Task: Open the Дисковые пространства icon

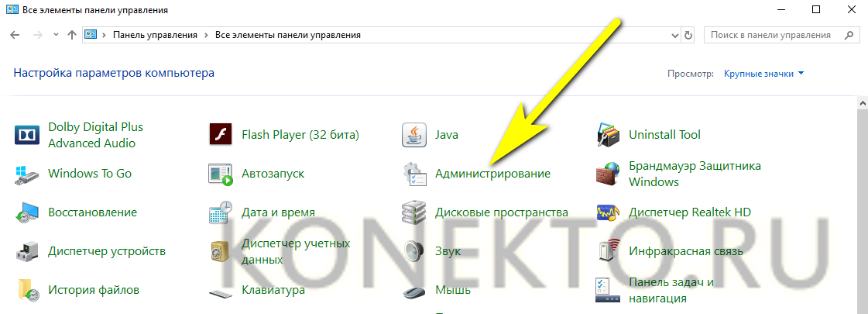Action: (x=413, y=212)
